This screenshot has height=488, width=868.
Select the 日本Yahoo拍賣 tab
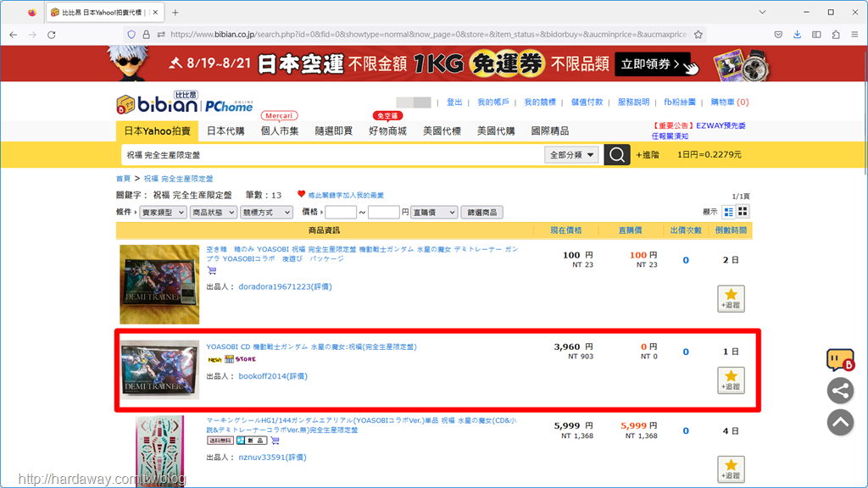point(157,131)
